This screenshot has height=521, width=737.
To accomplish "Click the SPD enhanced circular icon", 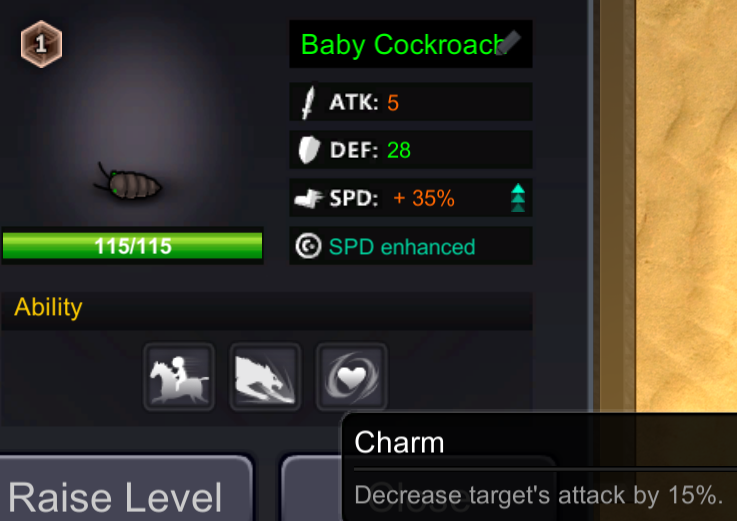I will [308, 246].
